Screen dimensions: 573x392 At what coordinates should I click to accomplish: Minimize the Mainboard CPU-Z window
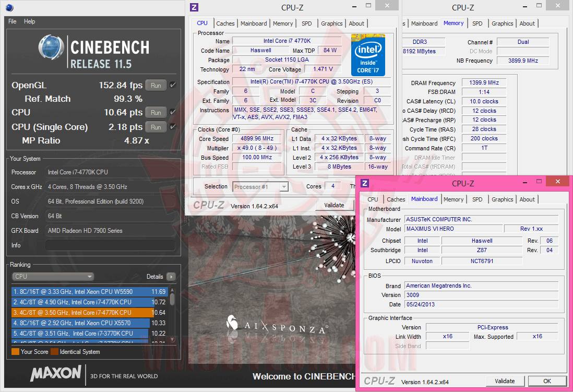pos(525,182)
